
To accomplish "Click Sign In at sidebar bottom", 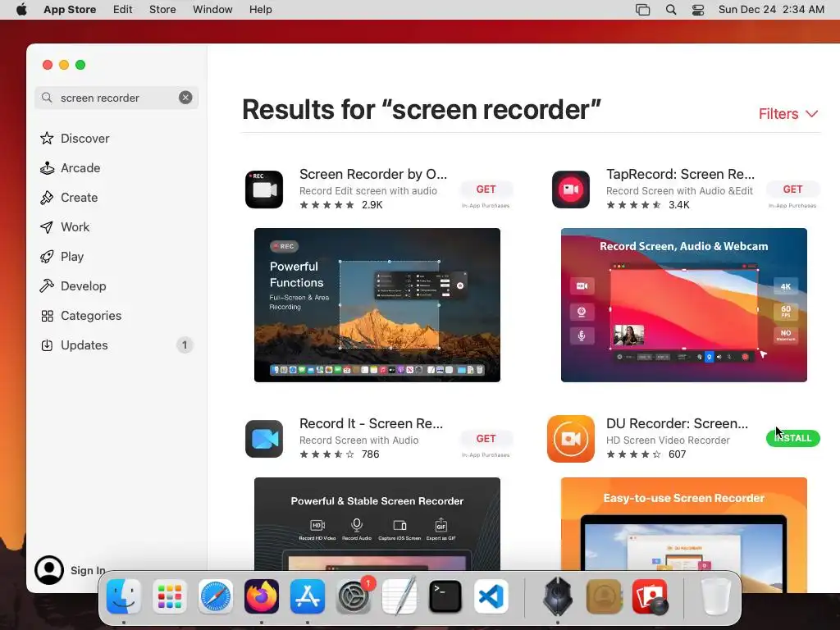I will 88,571.
